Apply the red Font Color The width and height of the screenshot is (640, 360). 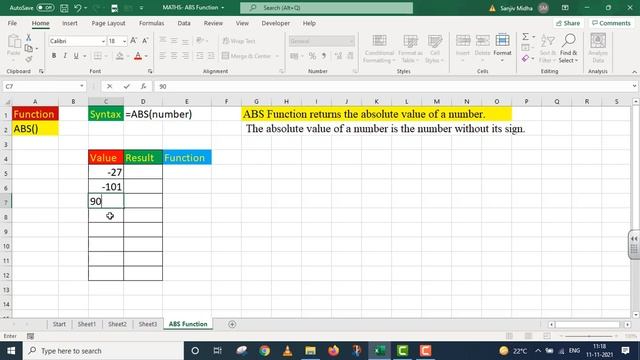pyautogui.click(x=138, y=56)
